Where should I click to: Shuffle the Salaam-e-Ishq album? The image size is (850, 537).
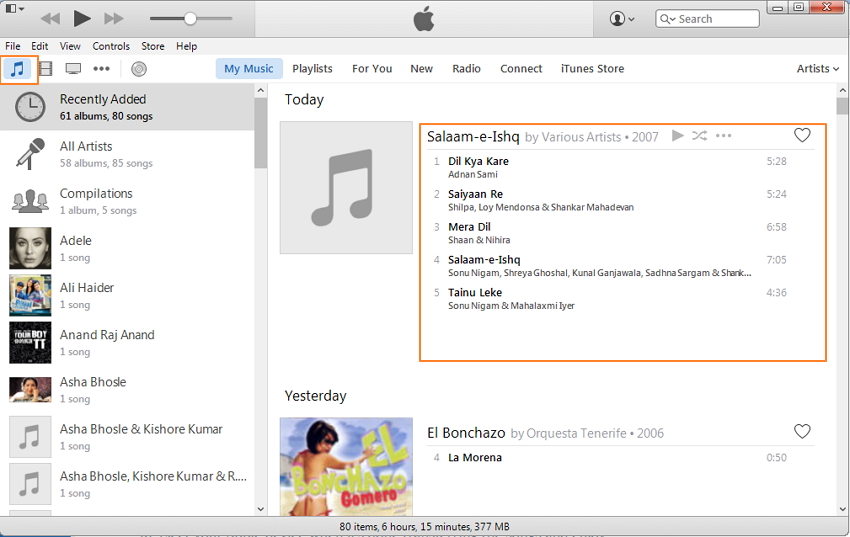click(x=699, y=136)
